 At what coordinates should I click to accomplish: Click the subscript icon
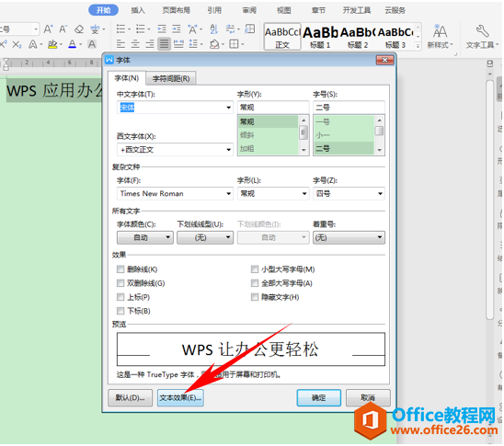click(17, 44)
